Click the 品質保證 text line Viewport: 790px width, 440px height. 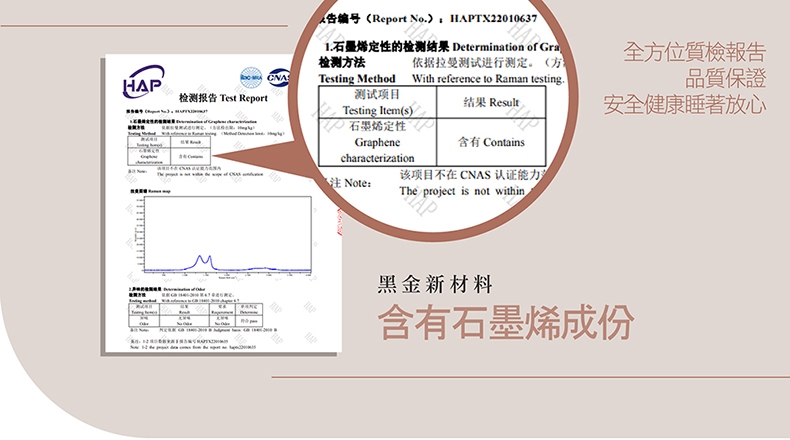pos(725,78)
